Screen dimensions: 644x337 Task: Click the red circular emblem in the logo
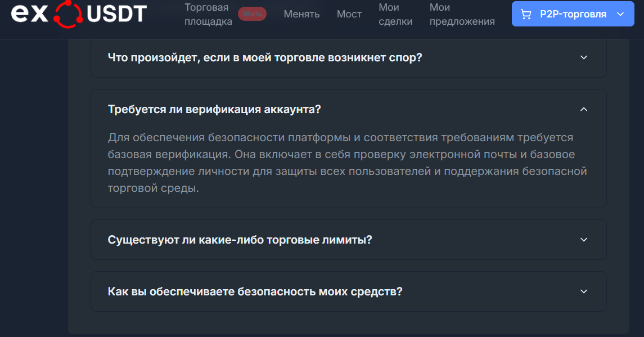[69, 14]
